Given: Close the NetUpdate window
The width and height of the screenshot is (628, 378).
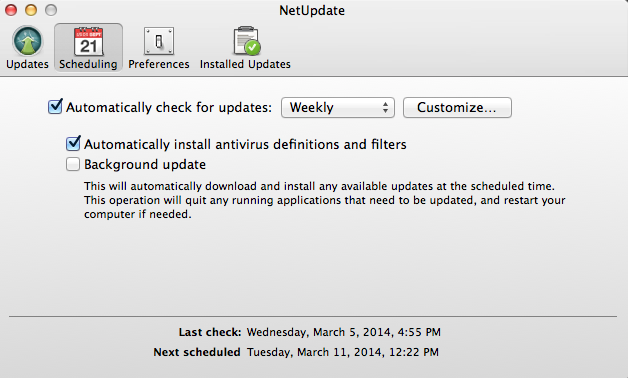Looking at the screenshot, I should tap(11, 10).
